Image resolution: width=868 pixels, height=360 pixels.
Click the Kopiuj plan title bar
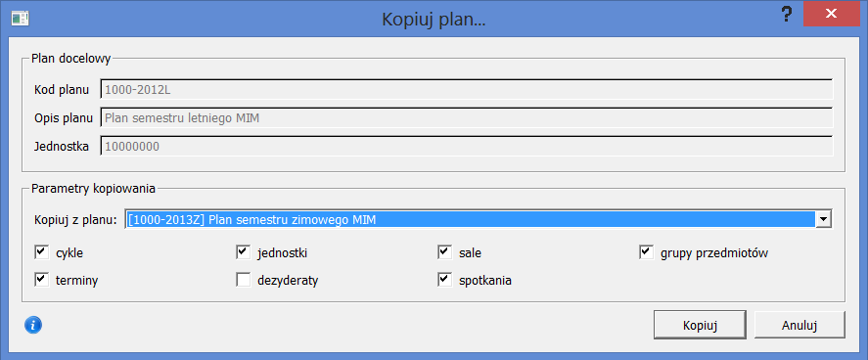tap(434, 20)
